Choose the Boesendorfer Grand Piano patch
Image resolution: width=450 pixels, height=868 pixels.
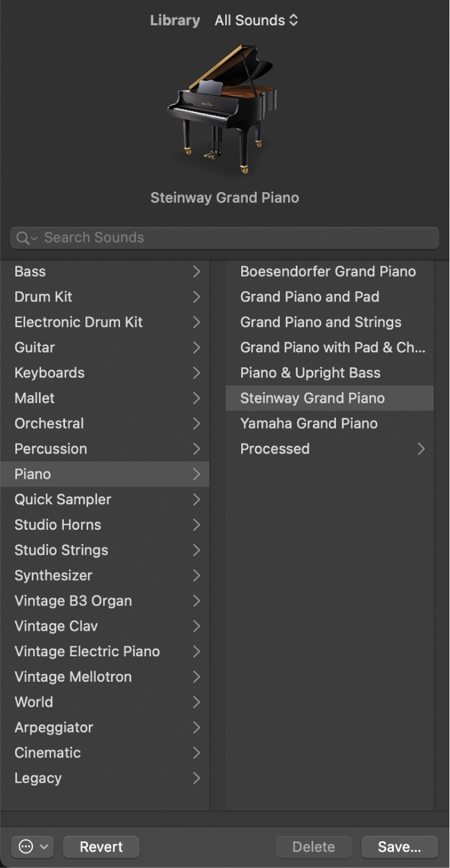click(x=330, y=271)
